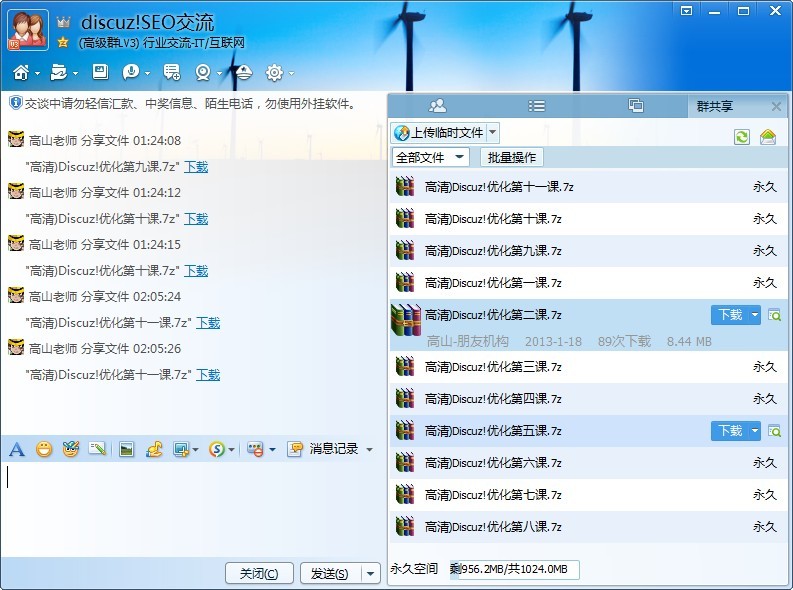Click 下载 link for 01:24:08 第九课.7z message
The height and width of the screenshot is (590, 793).
tap(196, 167)
